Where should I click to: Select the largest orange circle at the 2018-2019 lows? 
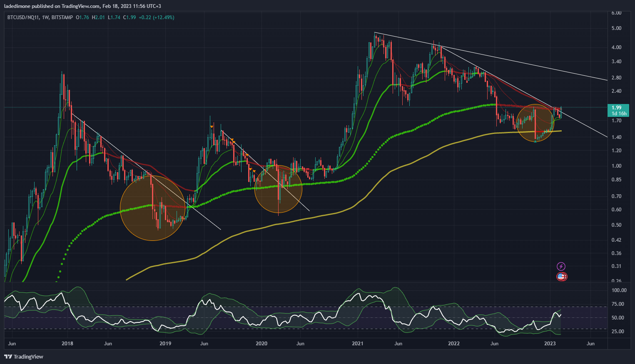(153, 208)
